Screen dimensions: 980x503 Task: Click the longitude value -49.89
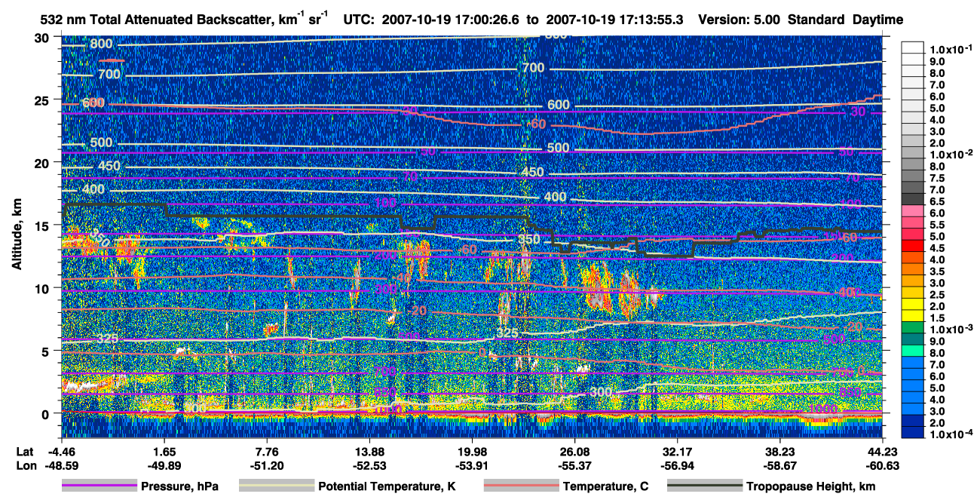coord(164,465)
